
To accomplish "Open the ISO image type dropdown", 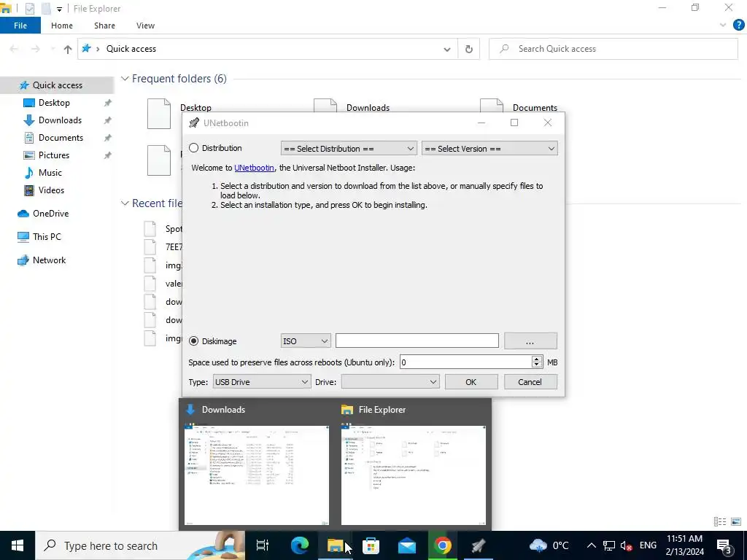I will coord(306,341).
